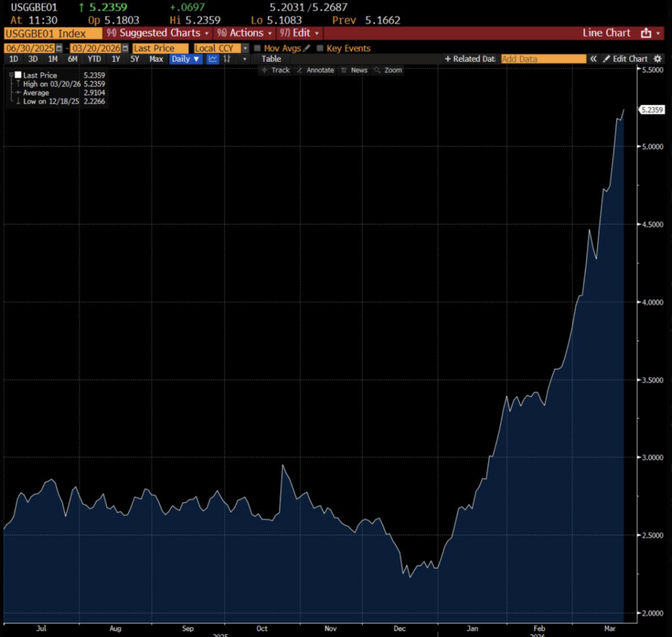The image size is (672, 637).
Task: Activate the Annotate tool
Action: (316, 70)
